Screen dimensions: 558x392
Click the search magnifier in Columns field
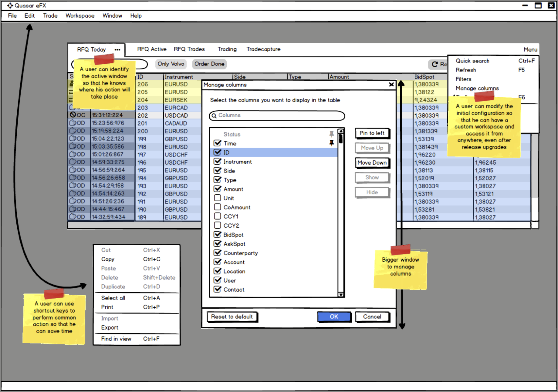[x=214, y=116]
